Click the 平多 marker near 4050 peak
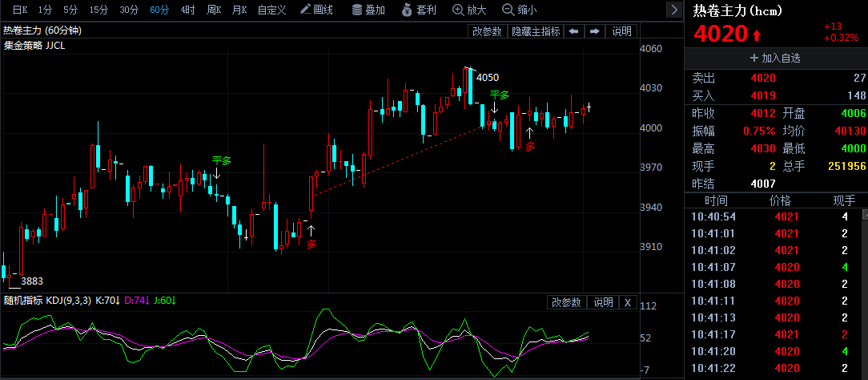This screenshot has width=868, height=380. coord(499,95)
